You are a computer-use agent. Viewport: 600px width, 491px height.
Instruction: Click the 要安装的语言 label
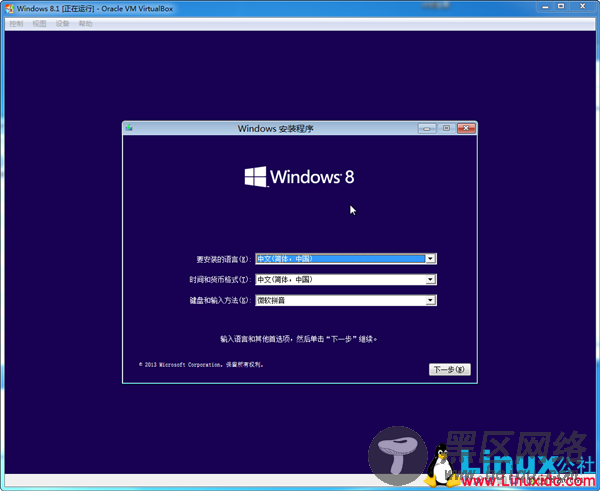[224, 259]
